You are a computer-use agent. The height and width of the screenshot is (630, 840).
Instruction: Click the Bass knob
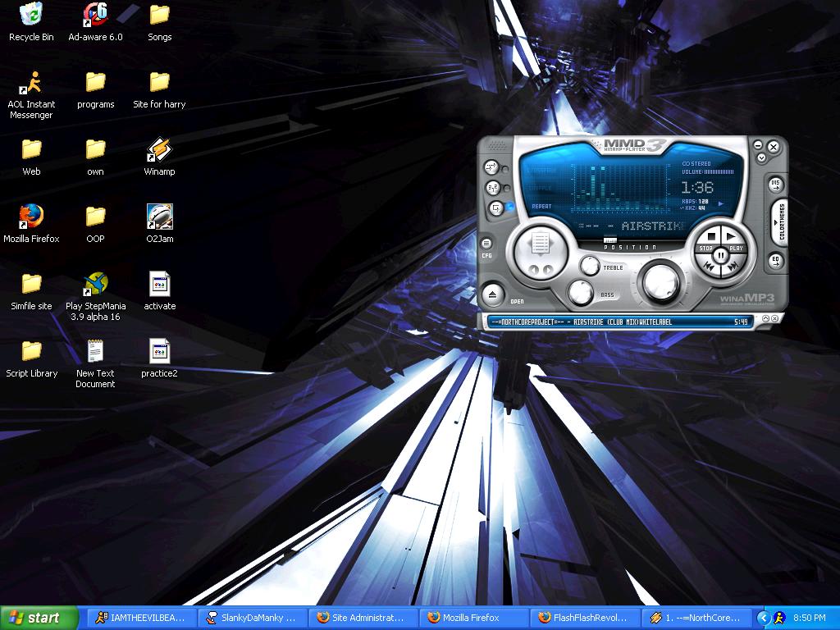click(x=580, y=292)
